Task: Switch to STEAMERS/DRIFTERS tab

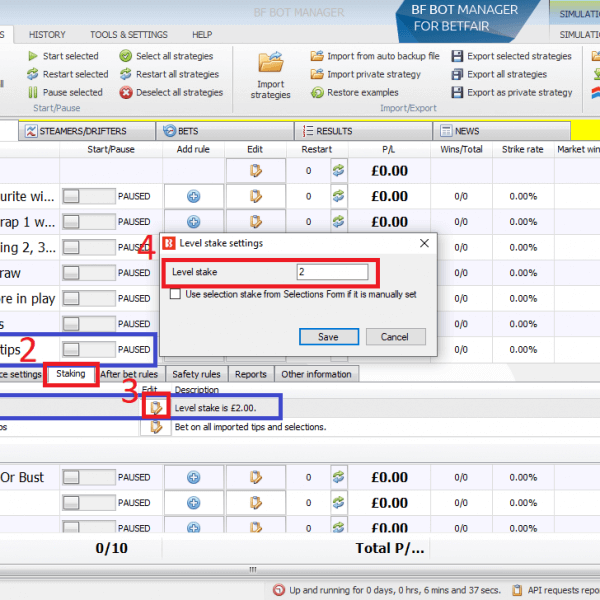Action: point(87,131)
